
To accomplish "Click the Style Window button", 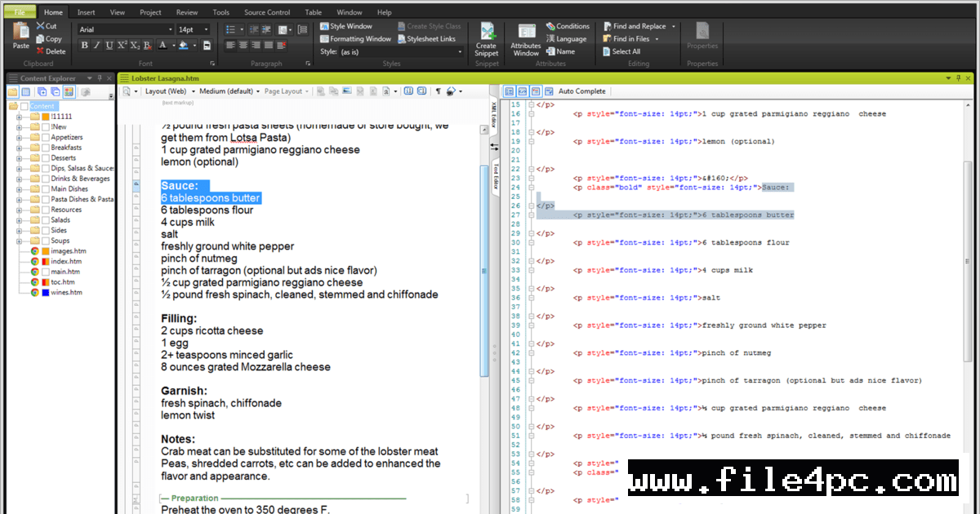I will (x=345, y=26).
